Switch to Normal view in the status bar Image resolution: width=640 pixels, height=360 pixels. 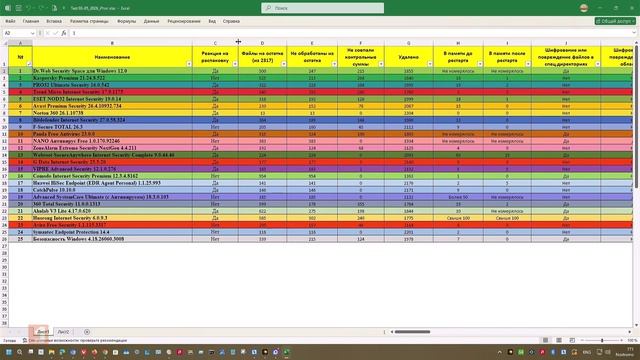545,340
